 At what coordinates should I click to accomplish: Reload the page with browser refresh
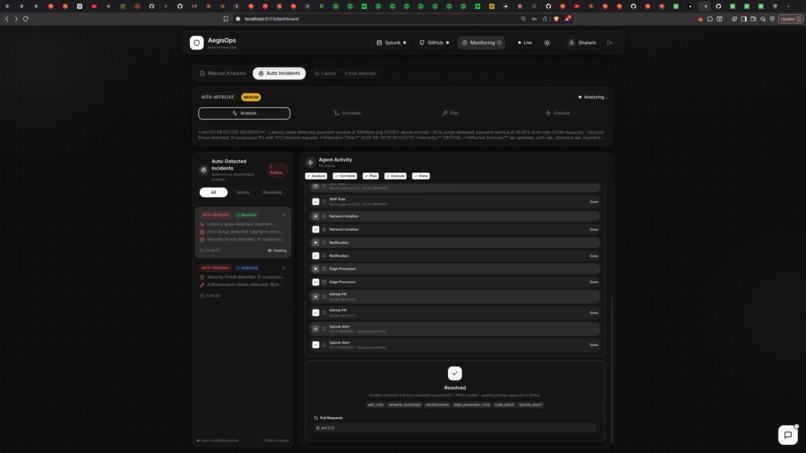[x=26, y=19]
